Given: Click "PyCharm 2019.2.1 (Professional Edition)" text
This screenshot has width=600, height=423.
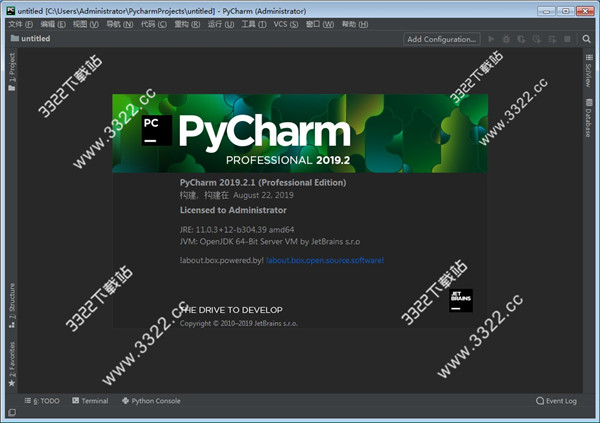Looking at the screenshot, I should point(263,182).
